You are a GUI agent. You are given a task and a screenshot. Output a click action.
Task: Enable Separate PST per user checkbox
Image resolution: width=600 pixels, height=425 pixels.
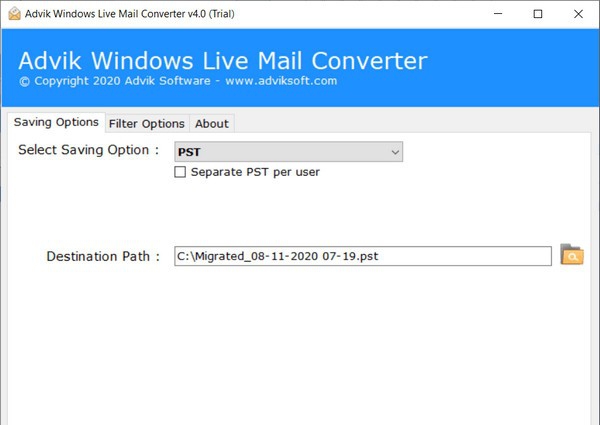(180, 172)
